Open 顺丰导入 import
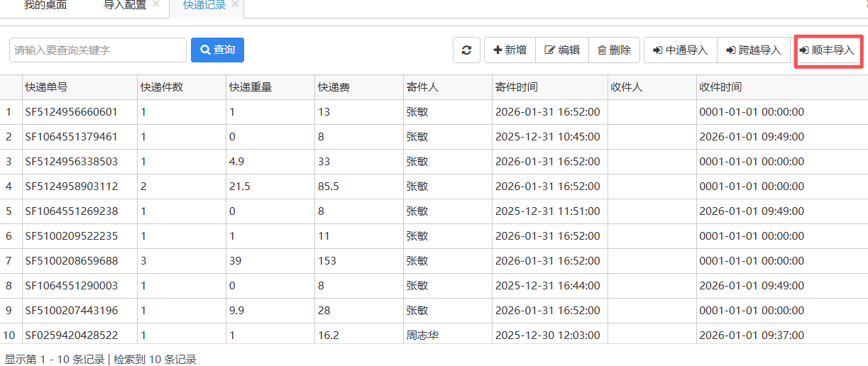Viewport: 868px width, 366px height. point(827,50)
